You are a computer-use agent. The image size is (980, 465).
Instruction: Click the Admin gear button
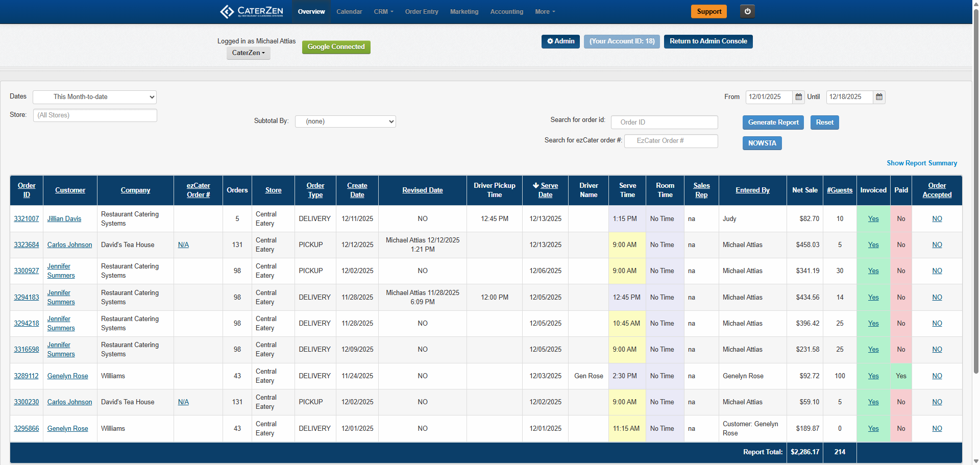point(560,41)
